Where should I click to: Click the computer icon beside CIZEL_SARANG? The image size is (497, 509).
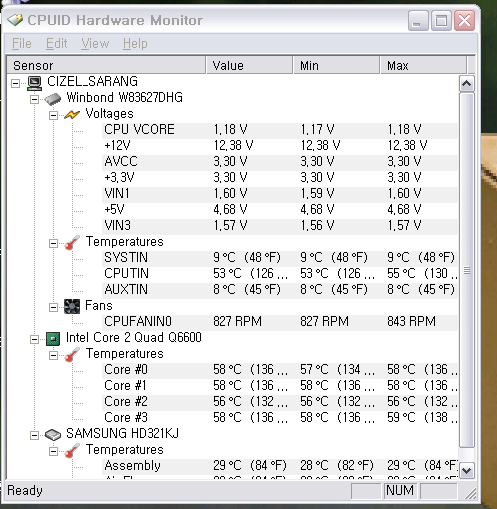coord(35,83)
